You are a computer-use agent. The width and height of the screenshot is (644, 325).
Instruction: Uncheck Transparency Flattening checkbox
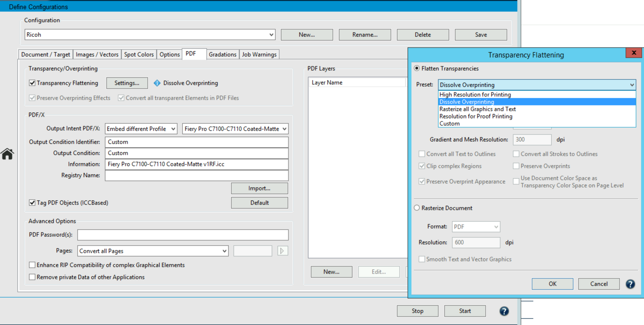[32, 83]
